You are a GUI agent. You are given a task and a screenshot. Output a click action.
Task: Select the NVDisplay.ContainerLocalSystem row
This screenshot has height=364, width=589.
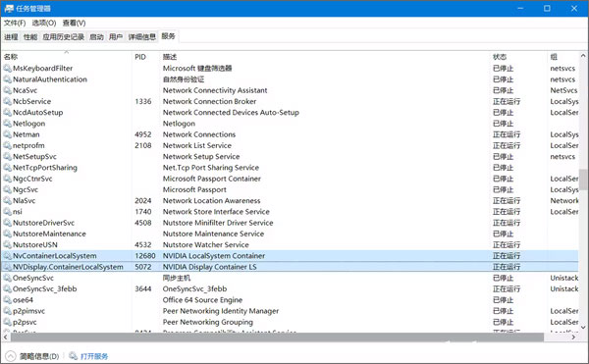click(290, 267)
